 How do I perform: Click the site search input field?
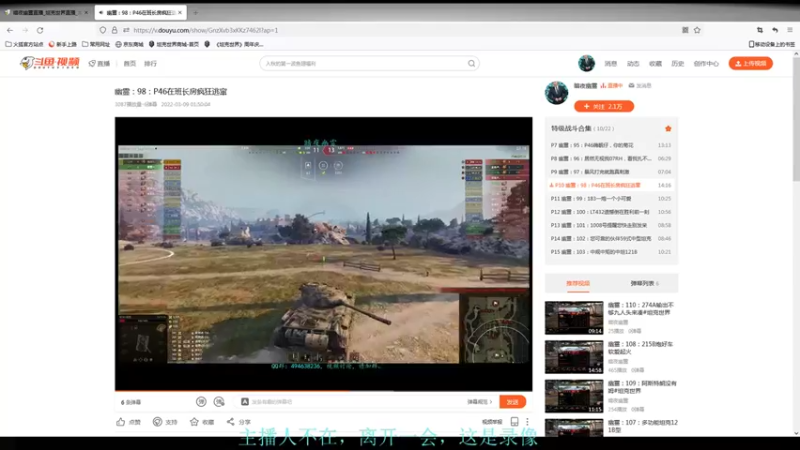click(x=365, y=63)
